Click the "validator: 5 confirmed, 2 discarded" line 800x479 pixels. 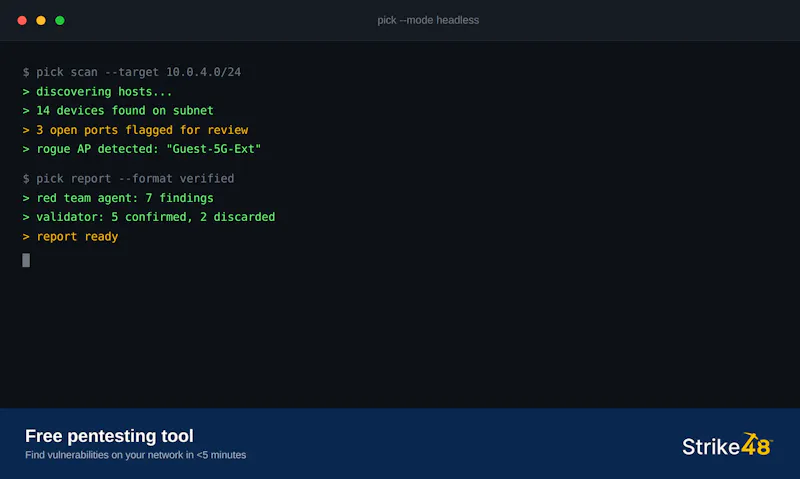[x=149, y=217]
